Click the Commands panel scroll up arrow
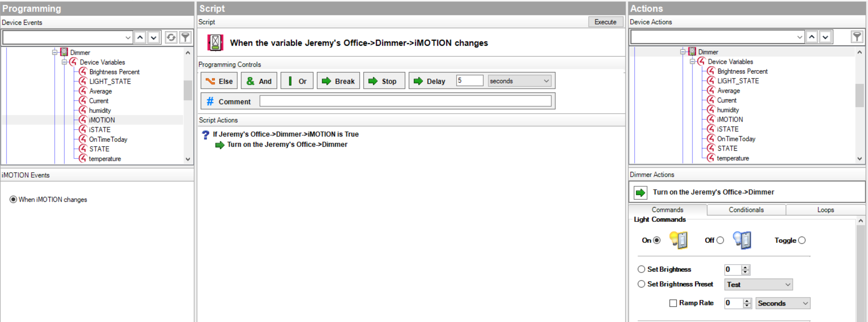Viewport: 868px width, 322px height. tap(861, 221)
